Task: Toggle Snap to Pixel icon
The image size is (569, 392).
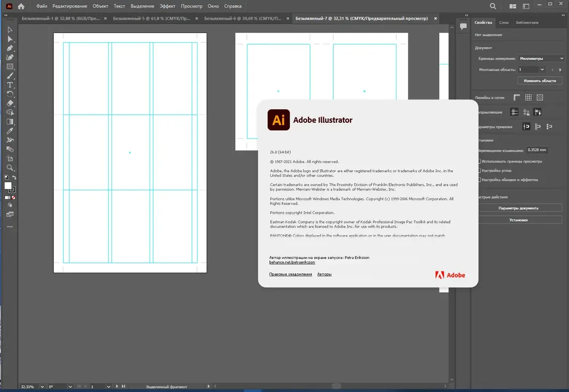Action: click(550, 126)
